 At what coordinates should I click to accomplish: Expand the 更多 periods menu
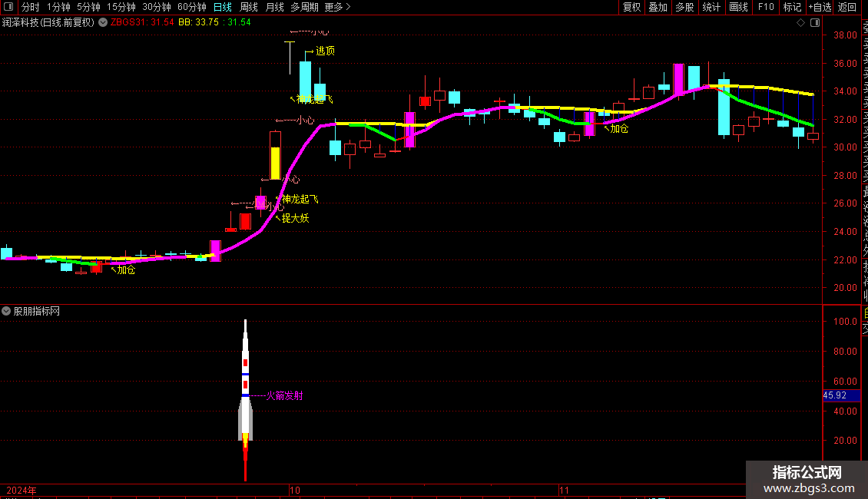click(x=337, y=7)
